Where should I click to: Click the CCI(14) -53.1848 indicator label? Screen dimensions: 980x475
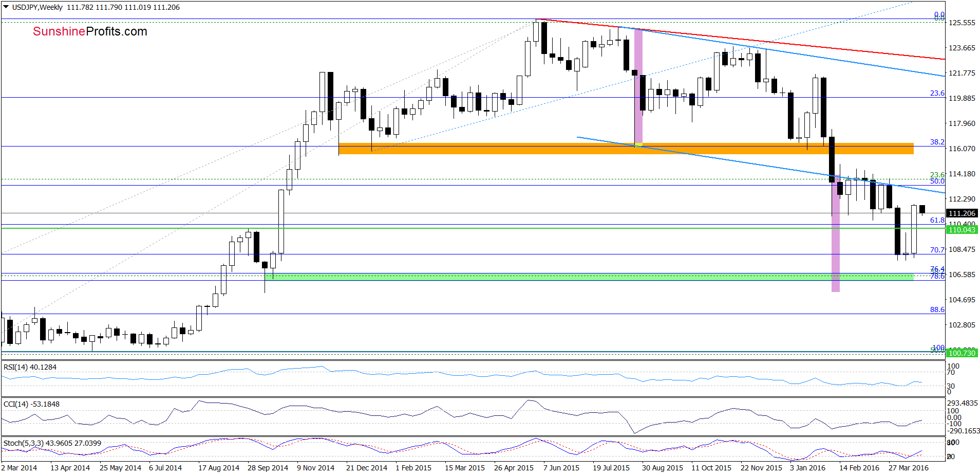[x=31, y=404]
